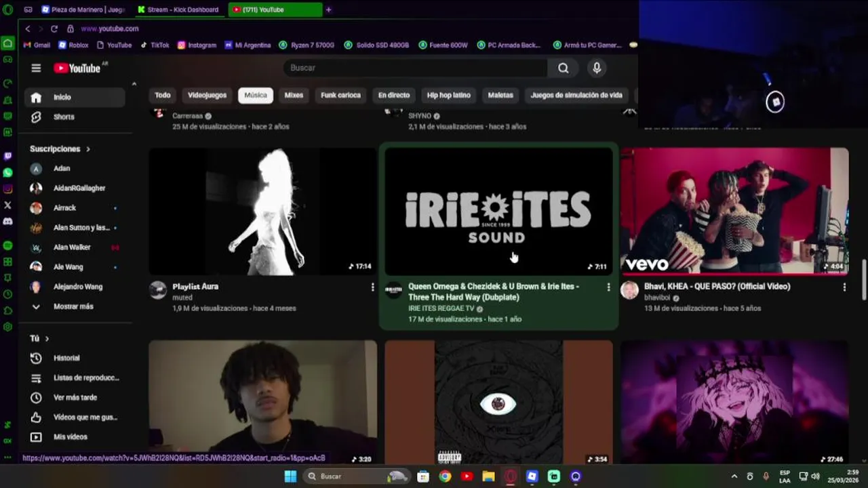Expand Mostrar más subscriptions

[75, 306]
